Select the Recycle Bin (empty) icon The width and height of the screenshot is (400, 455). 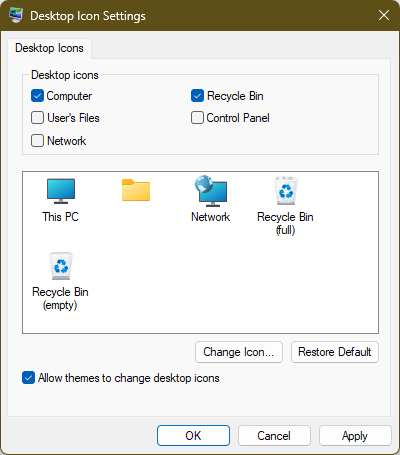pyautogui.click(x=61, y=266)
